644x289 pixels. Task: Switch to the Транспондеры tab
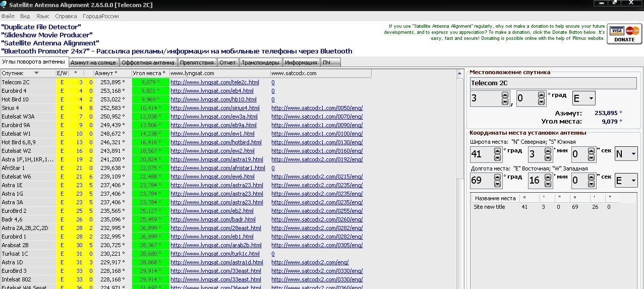pos(260,63)
